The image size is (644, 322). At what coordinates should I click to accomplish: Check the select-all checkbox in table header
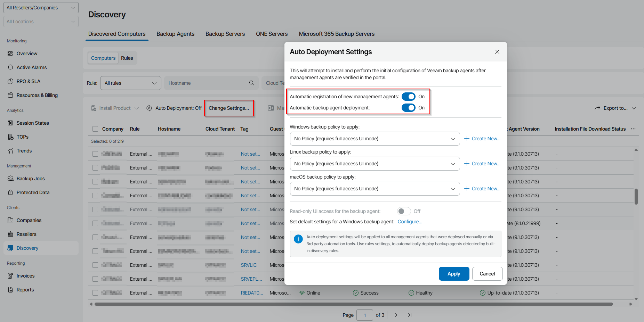pyautogui.click(x=95, y=129)
